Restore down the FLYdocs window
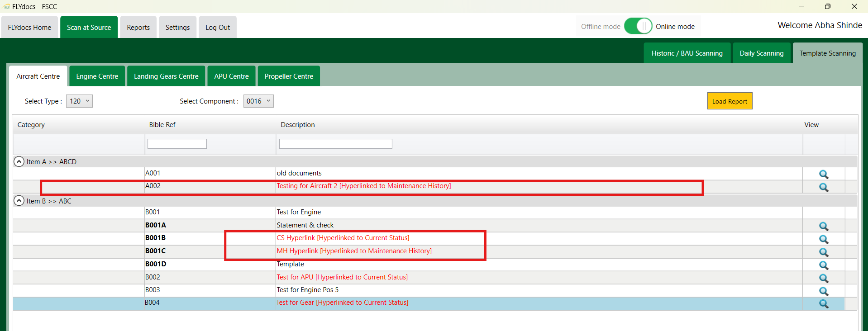Screen dimensions: 868x331 (x=828, y=6)
